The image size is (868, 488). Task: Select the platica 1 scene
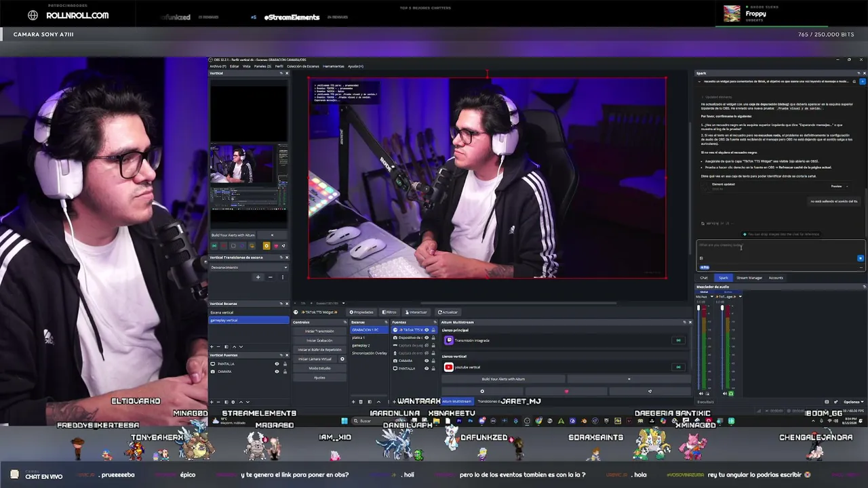(368, 338)
